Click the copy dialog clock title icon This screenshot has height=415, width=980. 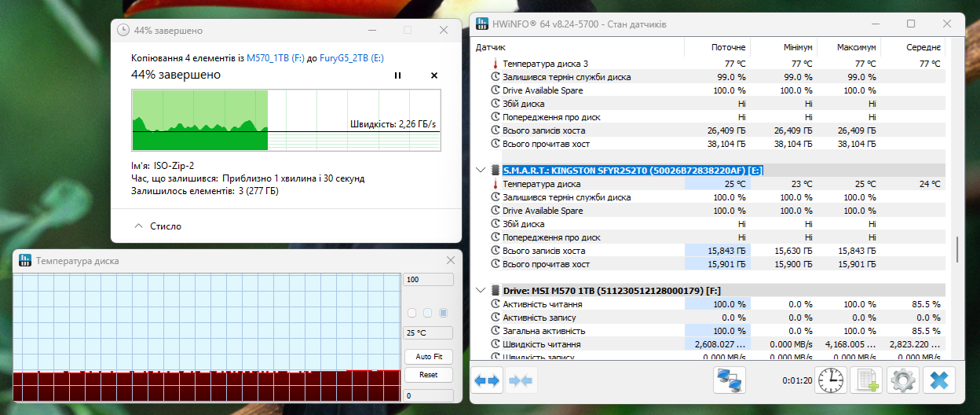point(123,31)
